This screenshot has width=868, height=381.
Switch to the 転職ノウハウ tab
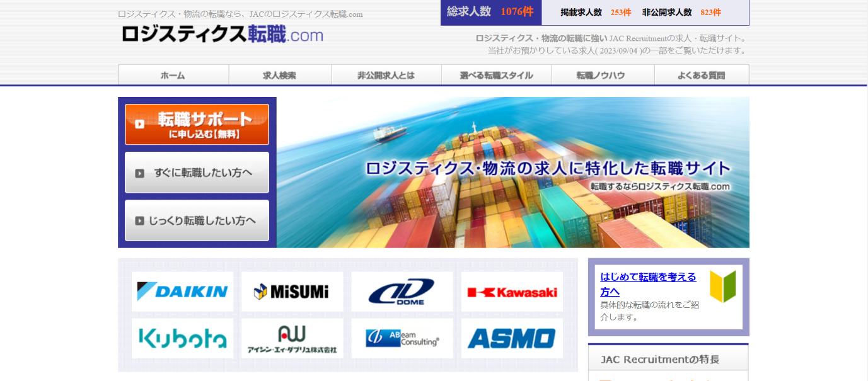[x=602, y=75]
